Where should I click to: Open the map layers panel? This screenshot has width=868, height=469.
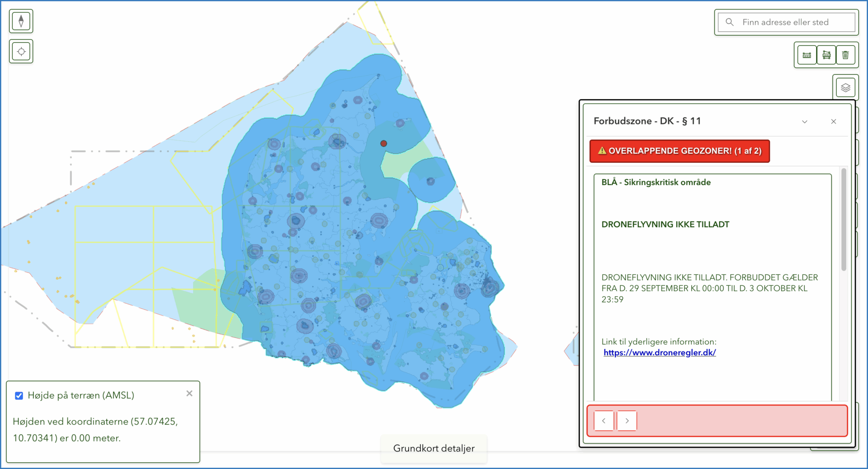[x=845, y=87]
